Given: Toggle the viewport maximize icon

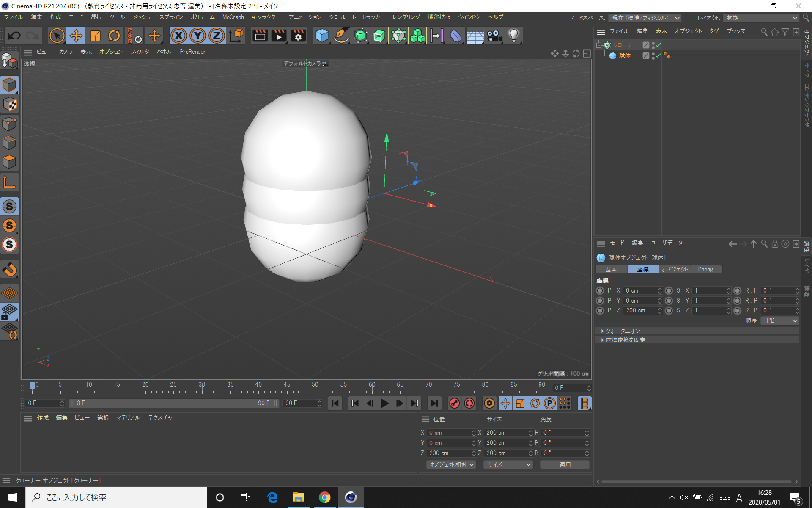Looking at the screenshot, I should click(x=587, y=53).
